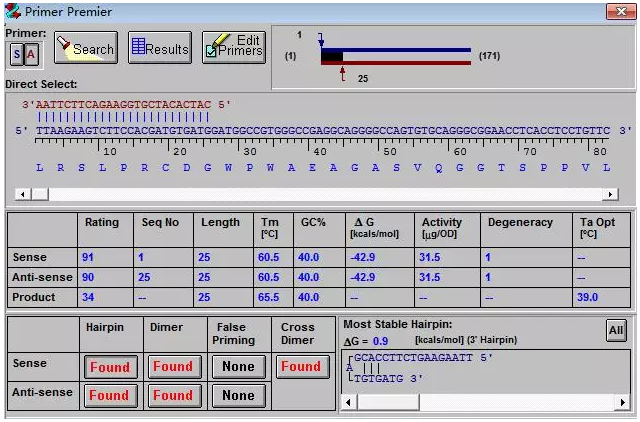The height and width of the screenshot is (422, 640).
Task: Click the Rating column header
Action: pos(102,222)
